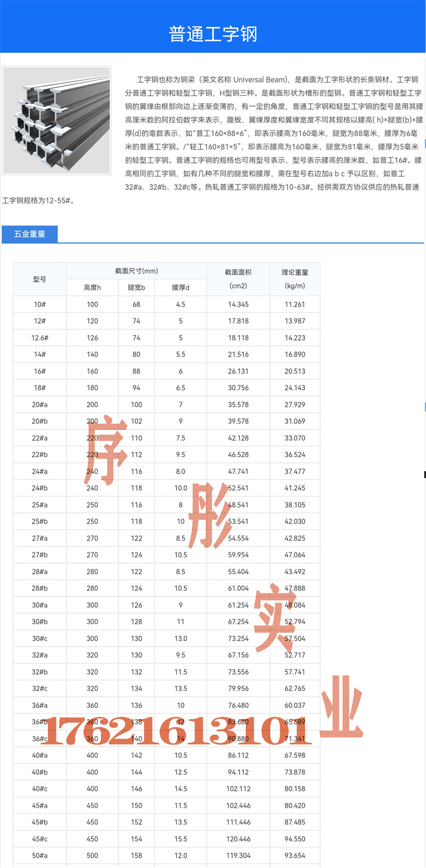Viewport: 426px width, 868px height.
Task: Select the 24#b model cell
Action: (x=39, y=488)
